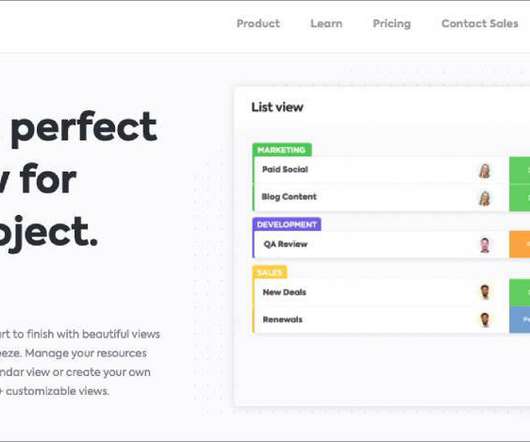530x442 pixels.
Task: Click the Paid Social assignee avatar
Action: coord(484,171)
